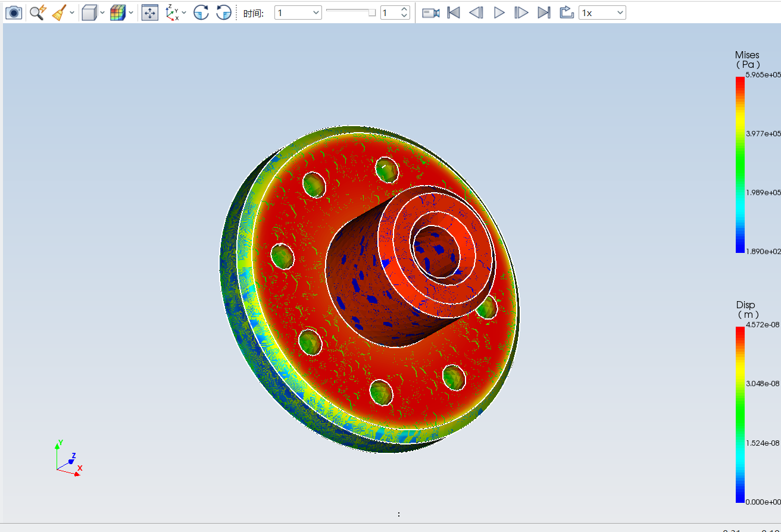Click the magnifier with lightning search icon

(x=38, y=12)
